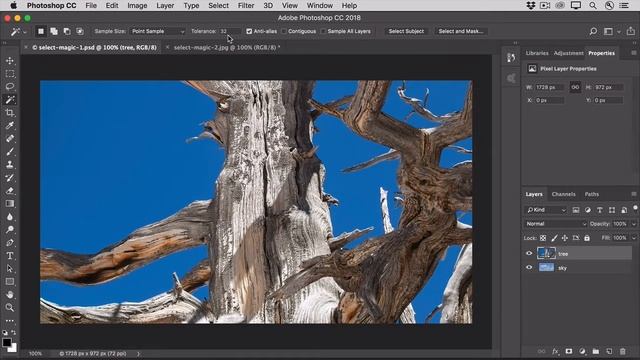Select the Gradient tool

[x=10, y=204]
